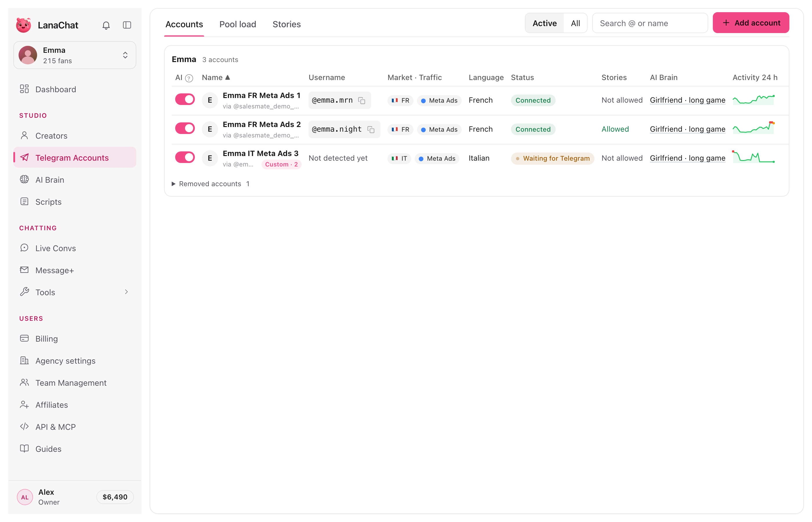Open the notifications bell
The image size is (812, 522).
[106, 25]
